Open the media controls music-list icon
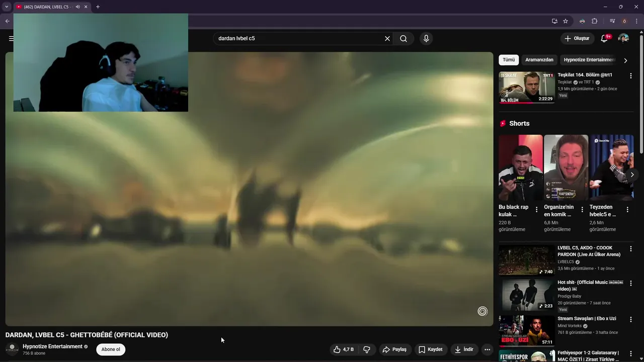The height and width of the screenshot is (362, 644). click(x=612, y=21)
